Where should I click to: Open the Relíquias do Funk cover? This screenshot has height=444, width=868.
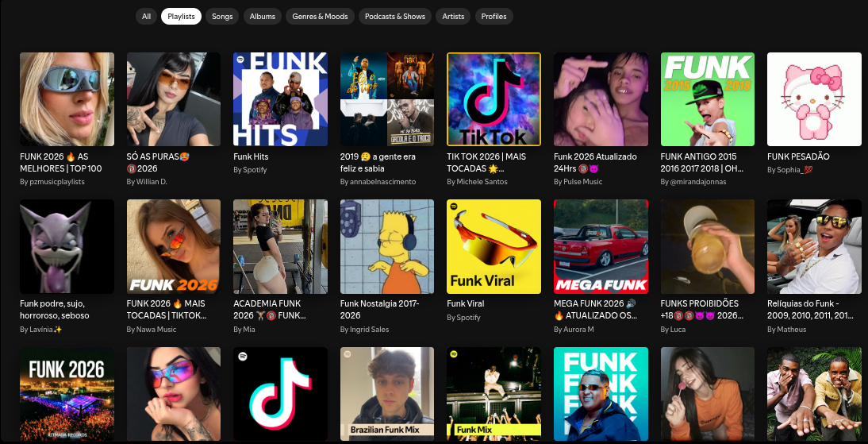point(814,247)
